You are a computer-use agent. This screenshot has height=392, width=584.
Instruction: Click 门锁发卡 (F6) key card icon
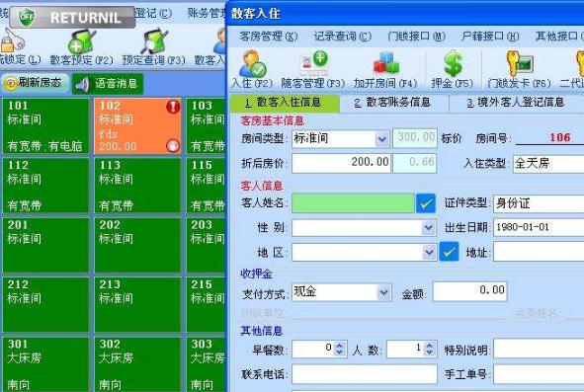point(519,64)
